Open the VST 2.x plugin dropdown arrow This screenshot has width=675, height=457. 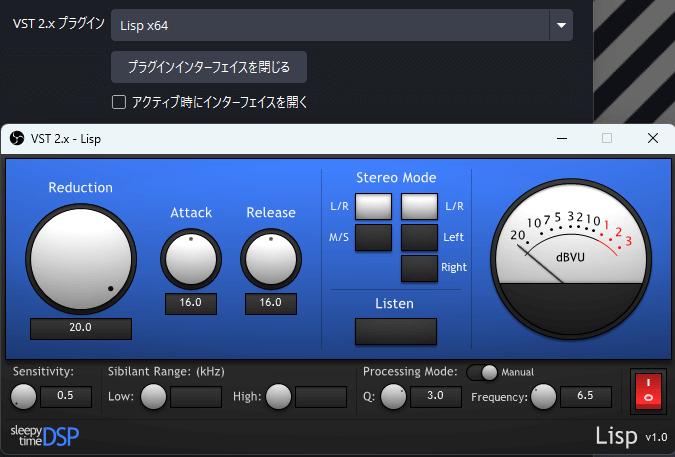(561, 25)
